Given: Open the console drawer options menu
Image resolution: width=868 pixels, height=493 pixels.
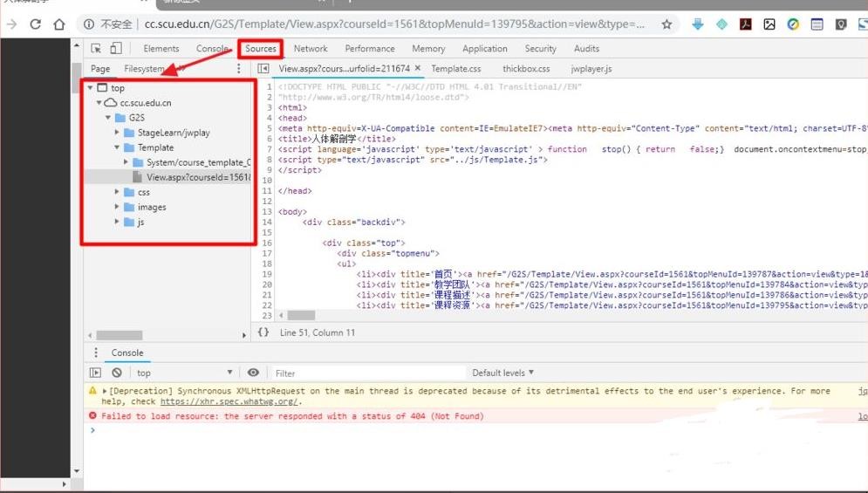Looking at the screenshot, I should pyautogui.click(x=96, y=353).
